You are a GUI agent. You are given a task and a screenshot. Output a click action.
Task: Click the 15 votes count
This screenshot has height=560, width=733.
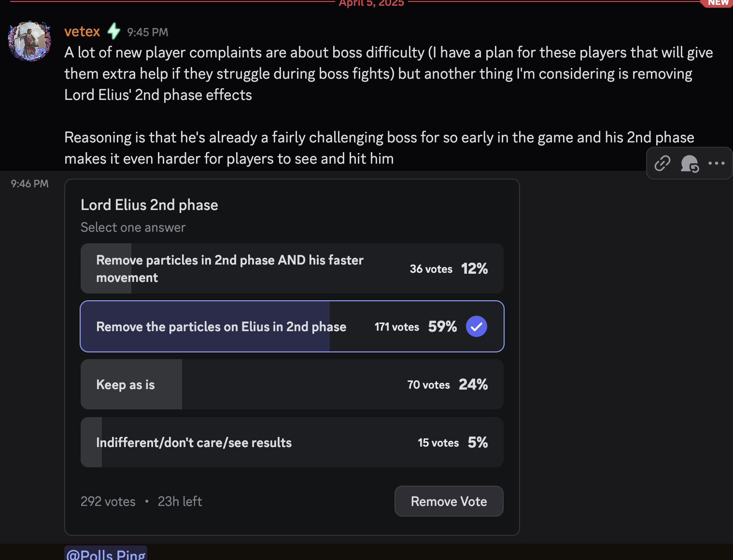(x=438, y=443)
